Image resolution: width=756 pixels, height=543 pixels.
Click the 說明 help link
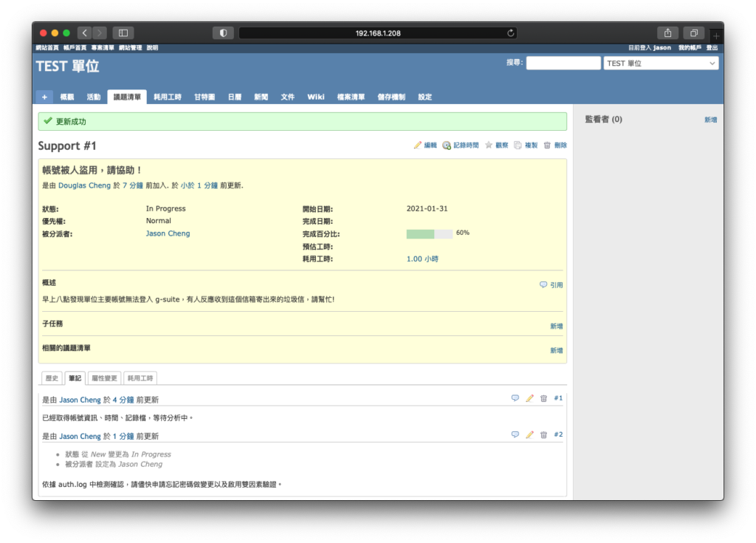point(152,48)
